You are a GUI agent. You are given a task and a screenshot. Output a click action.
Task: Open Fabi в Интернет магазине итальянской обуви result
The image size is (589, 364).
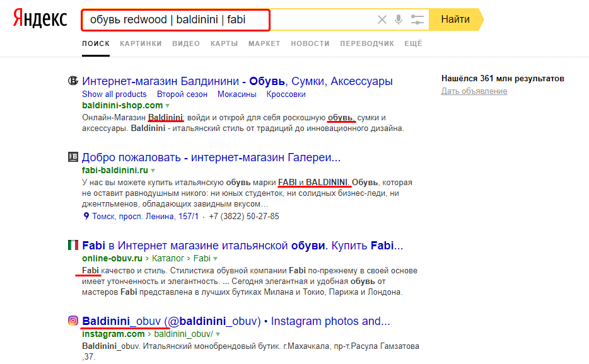point(243,246)
